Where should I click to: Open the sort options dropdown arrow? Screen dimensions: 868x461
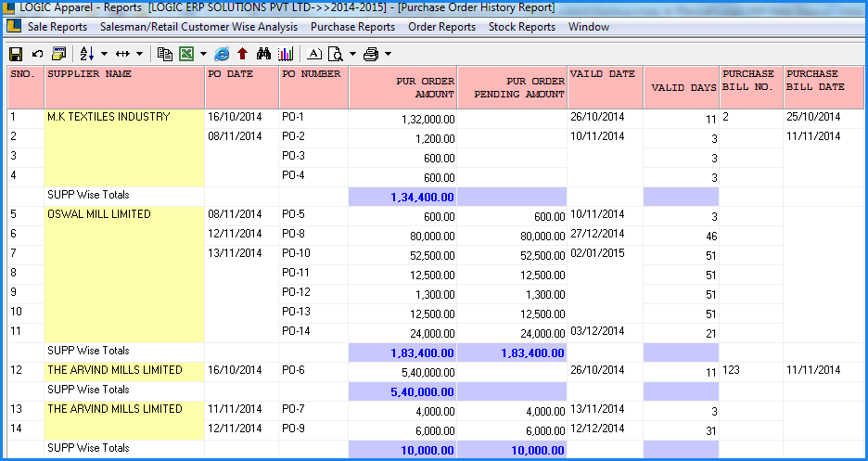point(104,54)
